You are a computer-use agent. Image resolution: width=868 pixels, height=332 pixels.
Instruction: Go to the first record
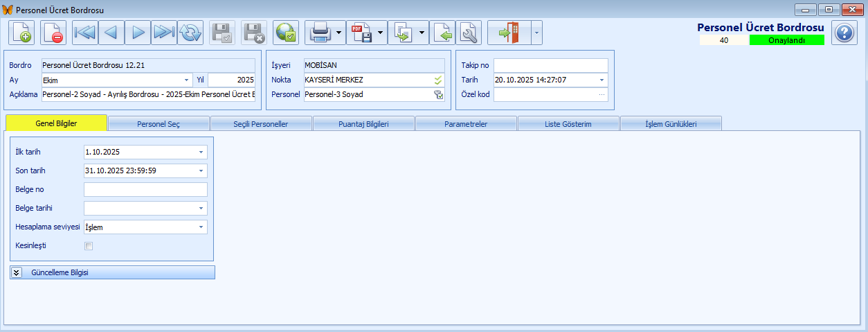tap(84, 33)
